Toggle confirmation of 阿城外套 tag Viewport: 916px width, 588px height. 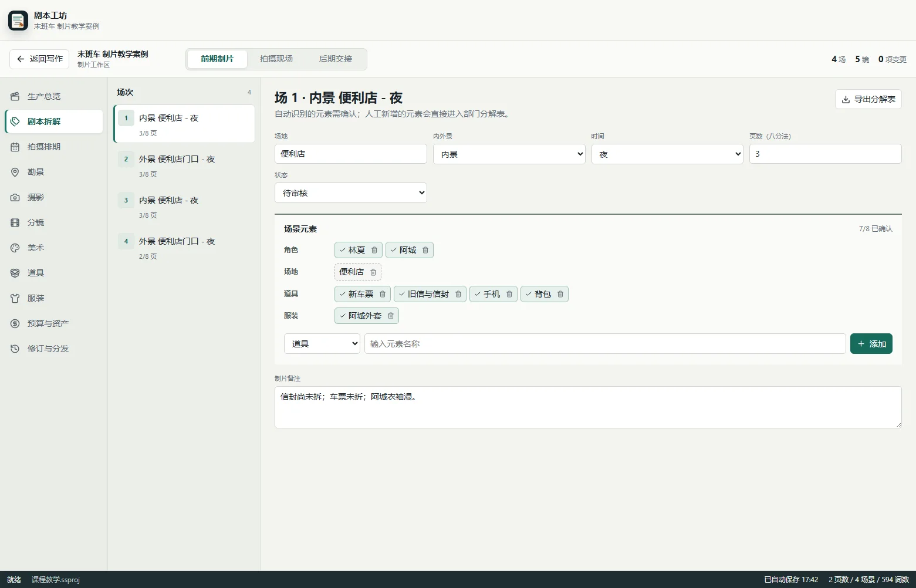click(360, 316)
